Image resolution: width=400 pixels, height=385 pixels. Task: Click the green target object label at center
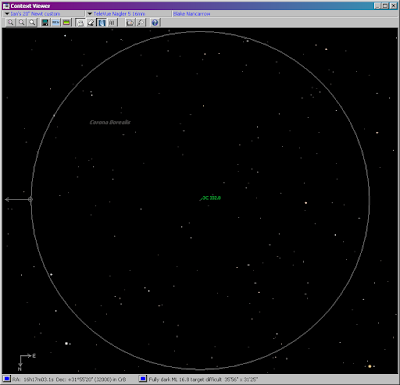tap(212, 198)
